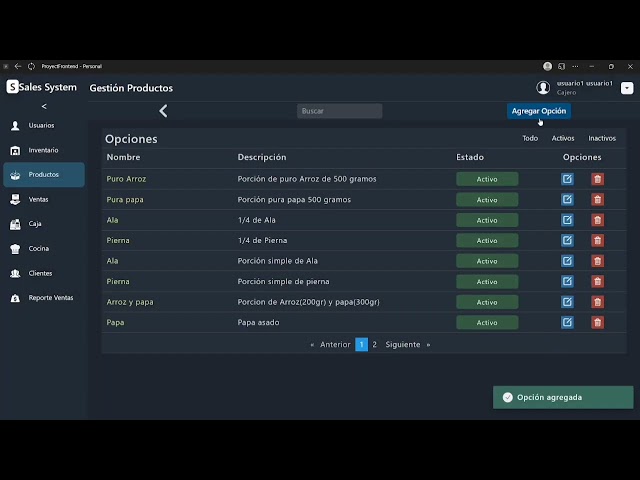
Task: Go to Siguiente page
Action: pos(402,344)
